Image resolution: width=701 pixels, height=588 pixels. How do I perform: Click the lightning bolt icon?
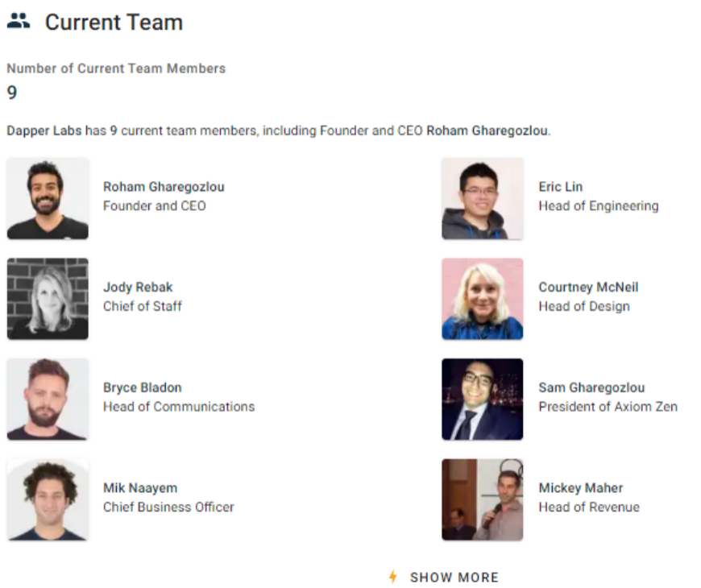(x=393, y=577)
